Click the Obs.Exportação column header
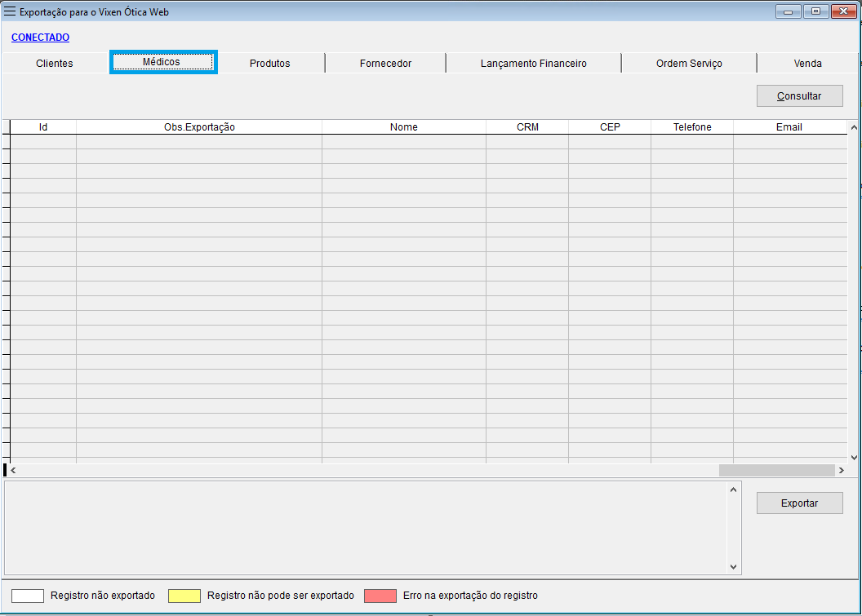862x616 pixels. point(199,127)
